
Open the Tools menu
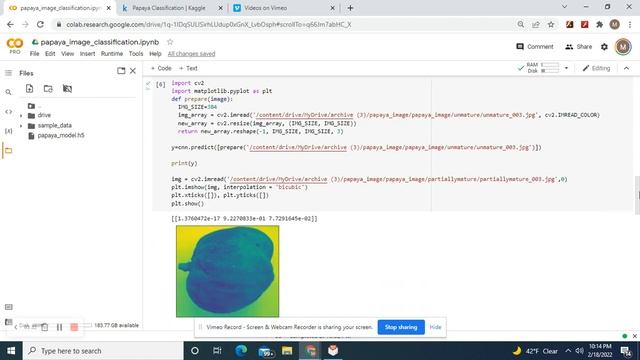(136, 54)
